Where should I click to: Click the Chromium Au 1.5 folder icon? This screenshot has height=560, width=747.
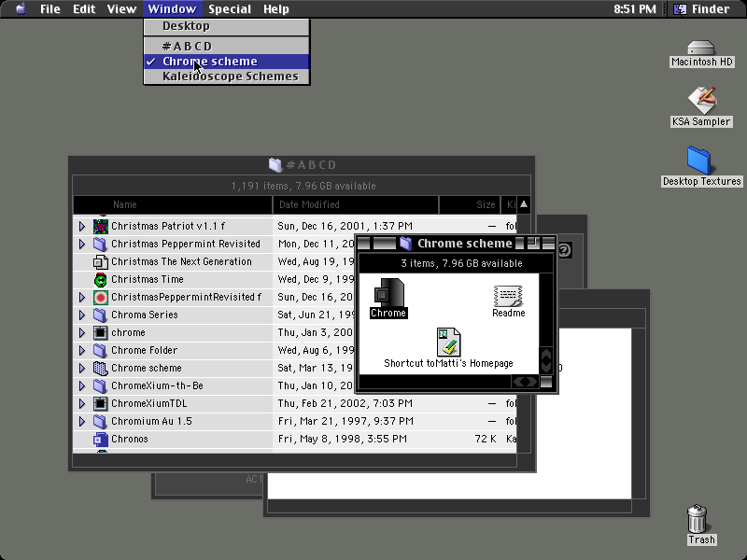tap(100, 422)
